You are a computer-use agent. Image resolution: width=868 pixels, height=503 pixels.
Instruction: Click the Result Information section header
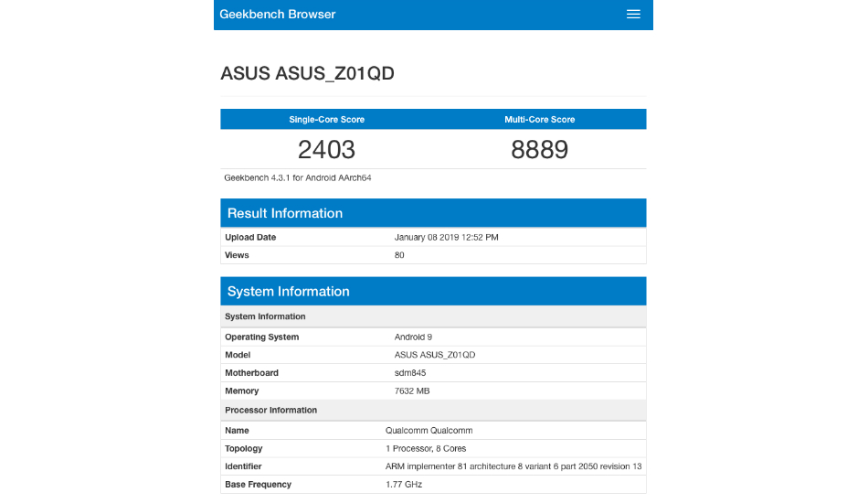[433, 213]
